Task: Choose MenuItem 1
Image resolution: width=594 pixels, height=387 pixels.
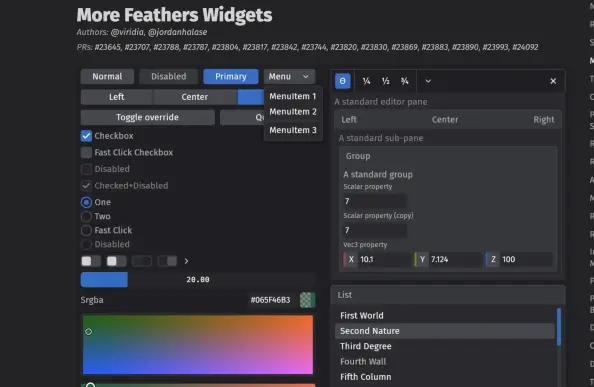Action: tap(293, 96)
